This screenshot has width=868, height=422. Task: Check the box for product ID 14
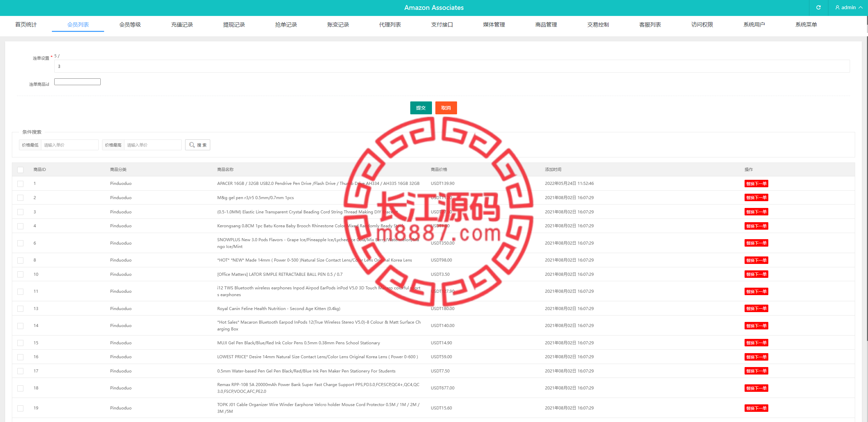click(20, 326)
